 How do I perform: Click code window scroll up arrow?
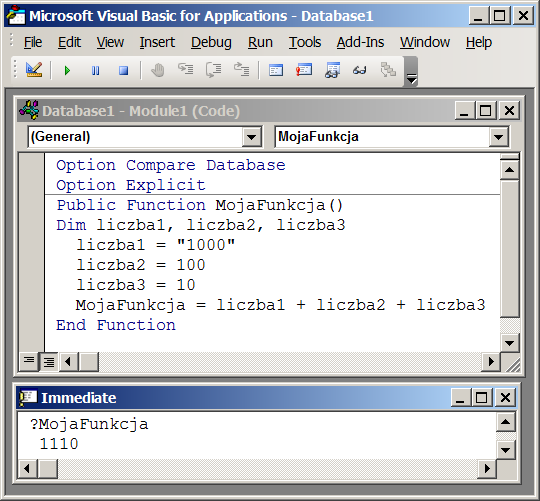click(x=510, y=169)
